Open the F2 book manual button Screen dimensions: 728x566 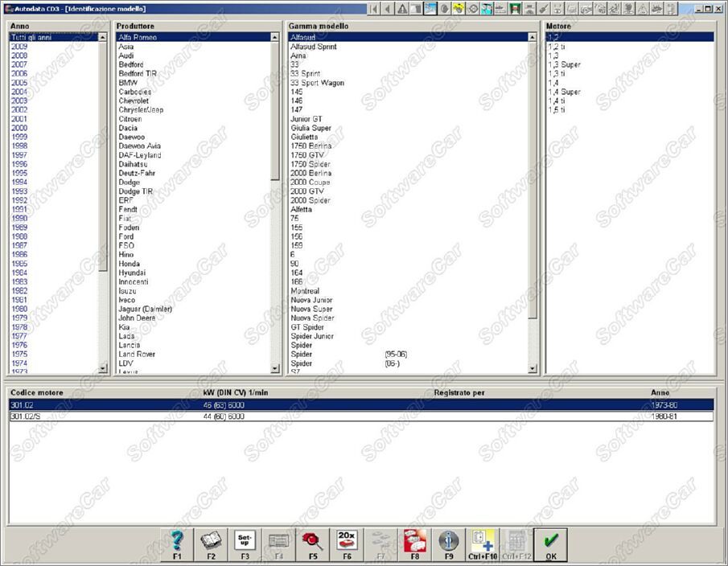211,544
